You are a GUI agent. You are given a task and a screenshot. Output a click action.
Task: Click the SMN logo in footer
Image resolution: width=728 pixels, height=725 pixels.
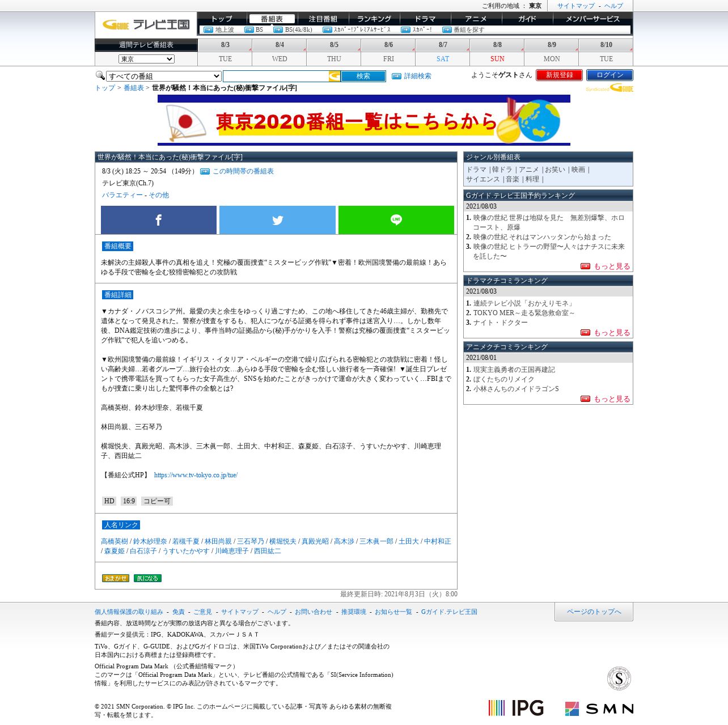[599, 709]
